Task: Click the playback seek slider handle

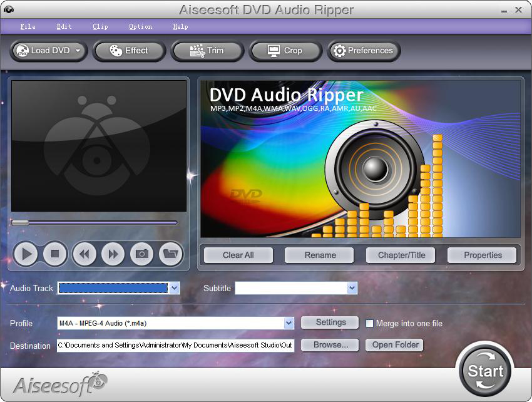Action: click(20, 222)
